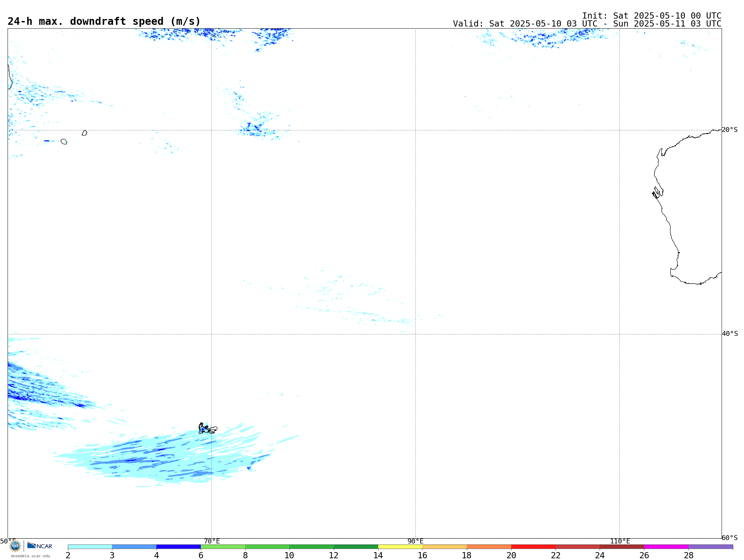Click the purple swatch past 28

pyautogui.click(x=711, y=547)
